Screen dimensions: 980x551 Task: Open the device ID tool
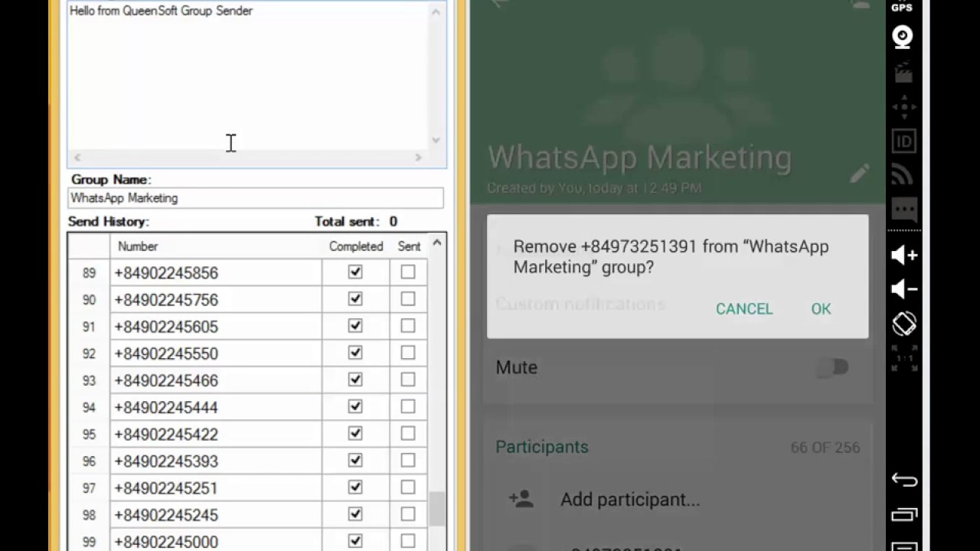tap(904, 142)
